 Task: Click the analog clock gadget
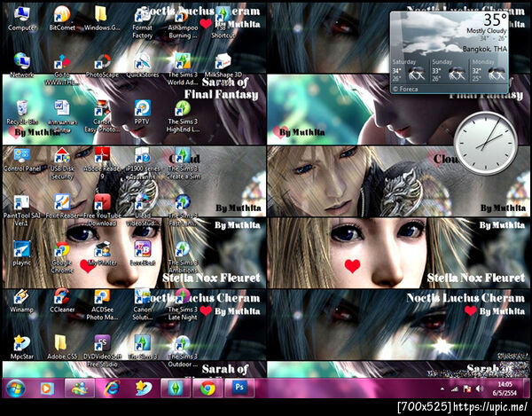[x=486, y=143]
